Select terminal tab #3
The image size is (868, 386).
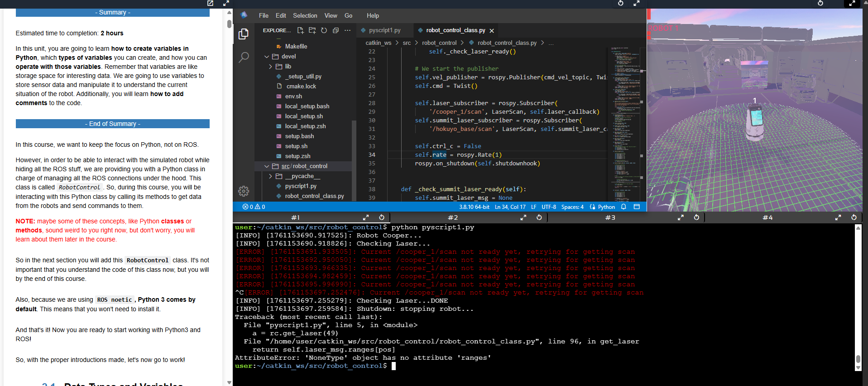pyautogui.click(x=610, y=217)
